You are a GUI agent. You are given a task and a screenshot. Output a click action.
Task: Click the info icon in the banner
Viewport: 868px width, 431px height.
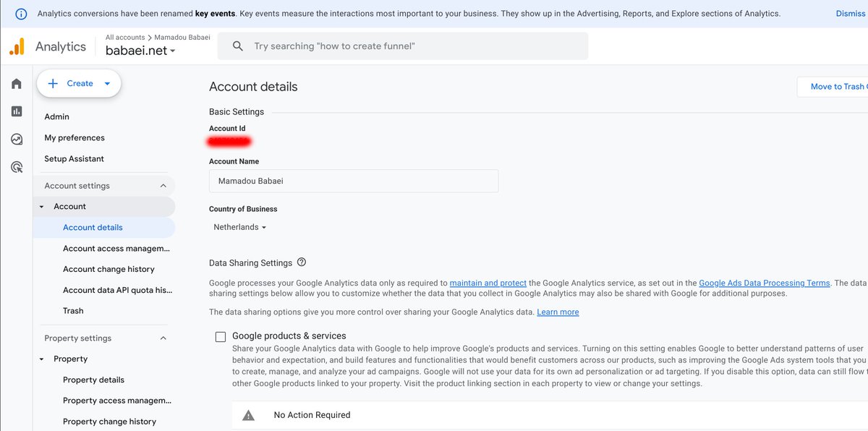coord(22,14)
